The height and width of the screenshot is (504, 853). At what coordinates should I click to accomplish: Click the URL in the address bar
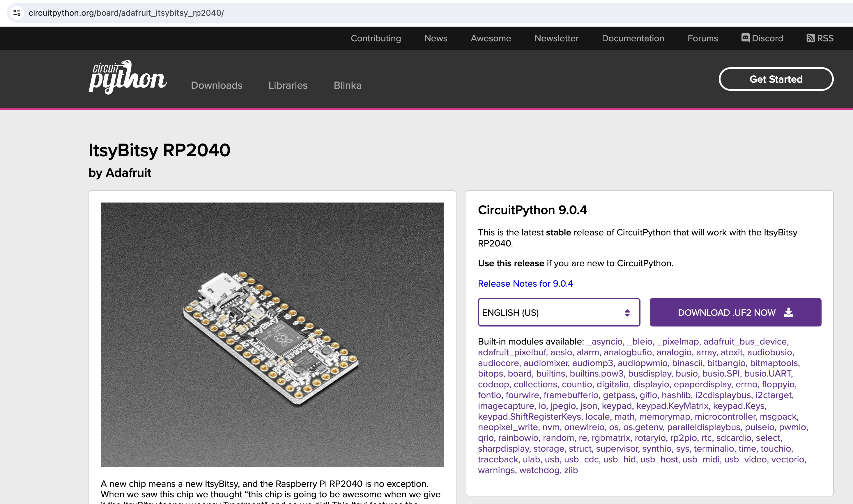click(126, 13)
